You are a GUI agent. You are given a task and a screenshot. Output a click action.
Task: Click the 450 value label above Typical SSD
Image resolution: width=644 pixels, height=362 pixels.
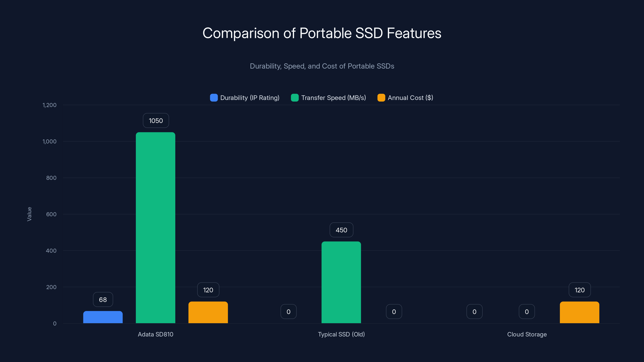click(341, 230)
